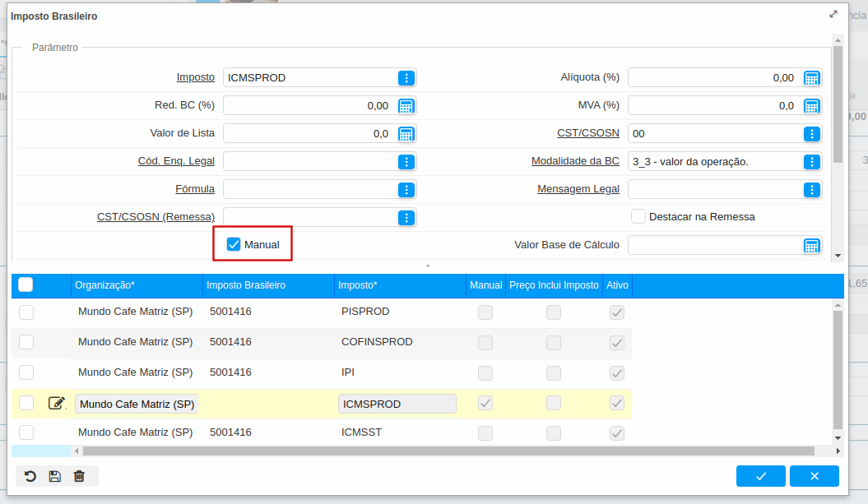
Task: Cancel dialog with the X button
Action: tap(814, 476)
